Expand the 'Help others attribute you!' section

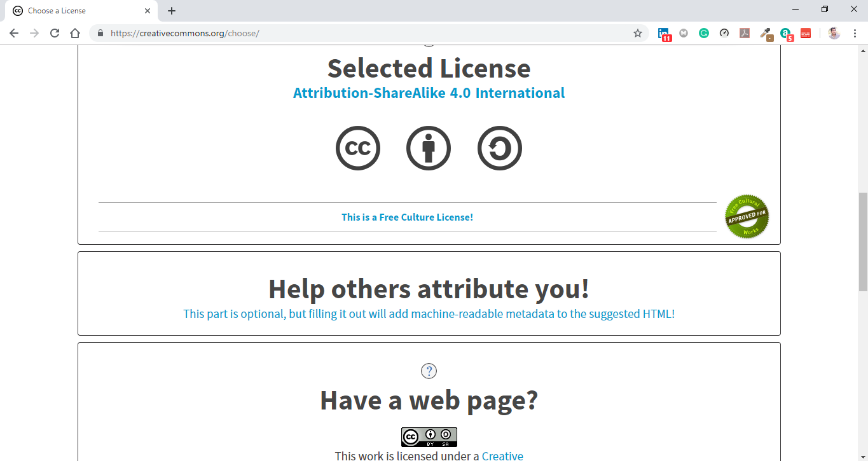(x=429, y=289)
